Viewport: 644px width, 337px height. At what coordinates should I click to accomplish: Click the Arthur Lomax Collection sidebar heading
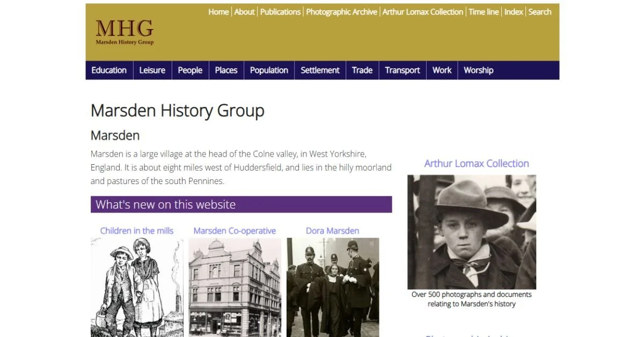click(477, 164)
